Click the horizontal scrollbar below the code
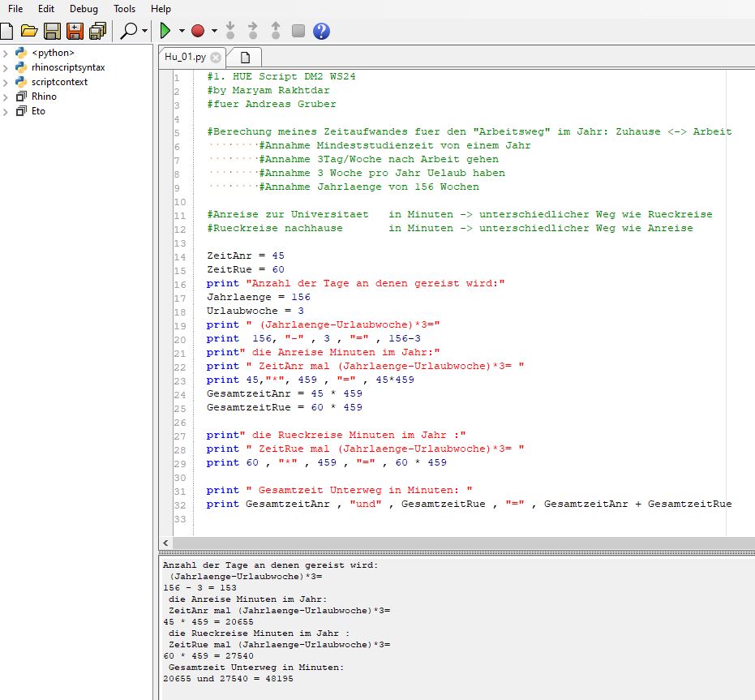The image size is (755, 700). (x=454, y=542)
